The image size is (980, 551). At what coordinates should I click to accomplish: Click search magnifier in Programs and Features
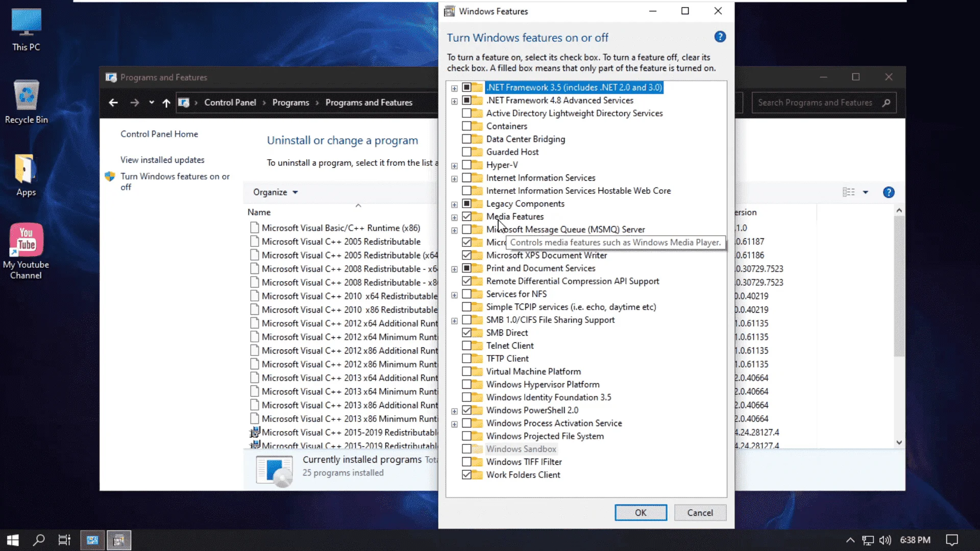coord(887,103)
